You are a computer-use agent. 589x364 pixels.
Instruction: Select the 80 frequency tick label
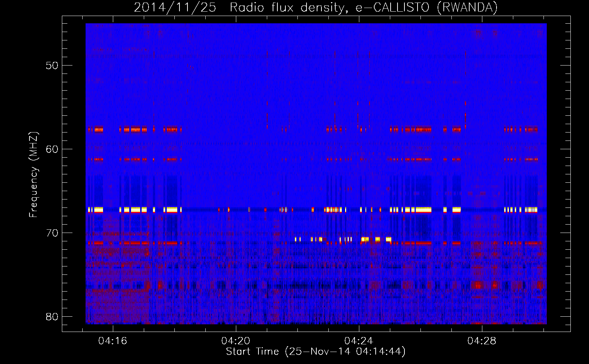[x=52, y=317]
